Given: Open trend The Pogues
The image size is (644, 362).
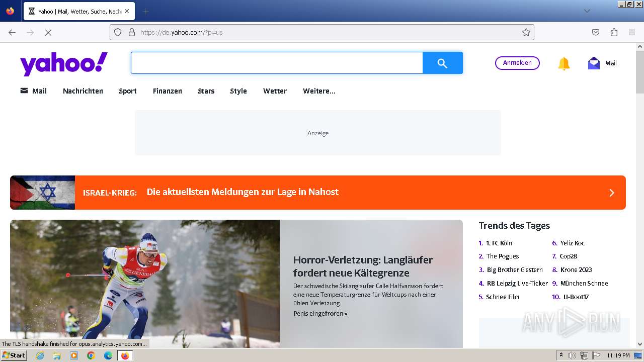Looking at the screenshot, I should coord(502,256).
